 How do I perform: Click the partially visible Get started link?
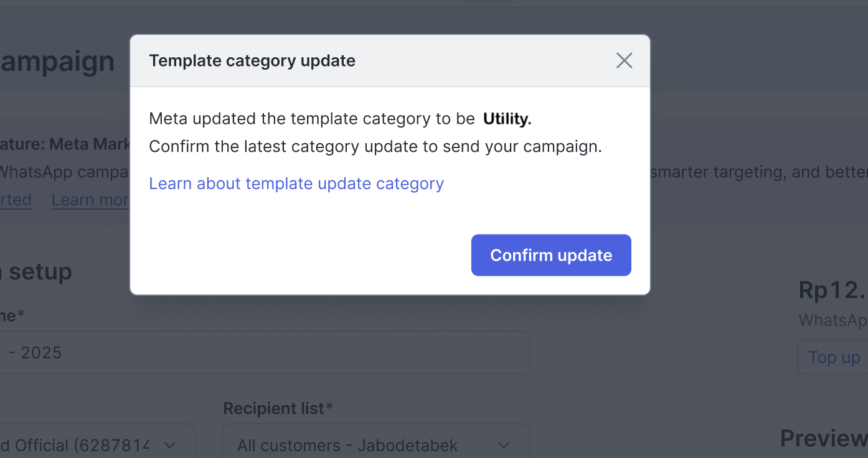point(15,200)
